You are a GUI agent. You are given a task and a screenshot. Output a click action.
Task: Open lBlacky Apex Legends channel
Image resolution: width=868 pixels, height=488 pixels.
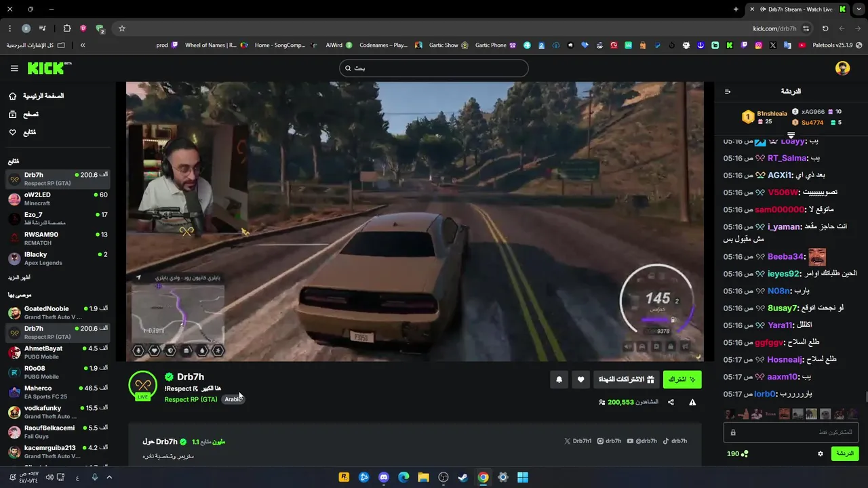pos(58,258)
